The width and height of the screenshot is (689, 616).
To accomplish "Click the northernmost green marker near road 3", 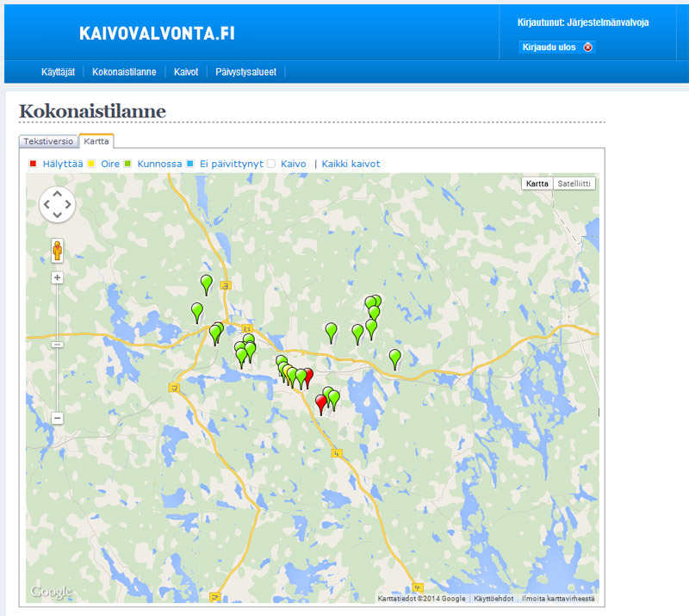I will point(206,283).
